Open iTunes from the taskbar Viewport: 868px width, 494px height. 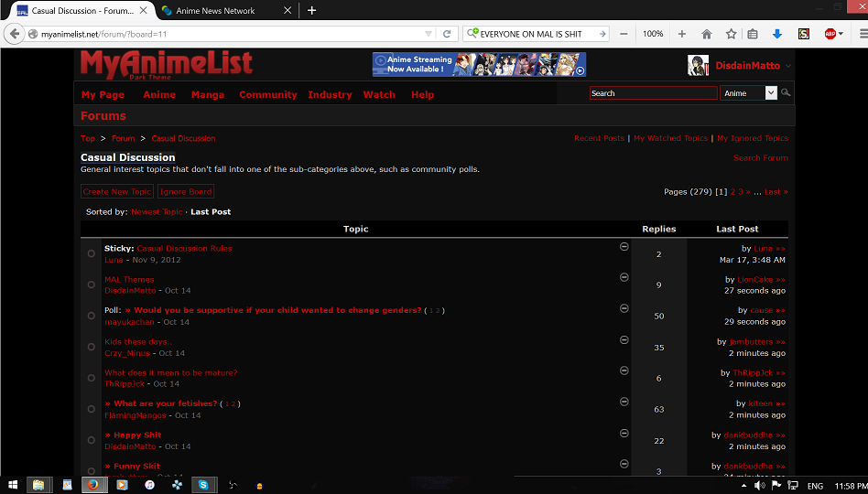(149, 485)
